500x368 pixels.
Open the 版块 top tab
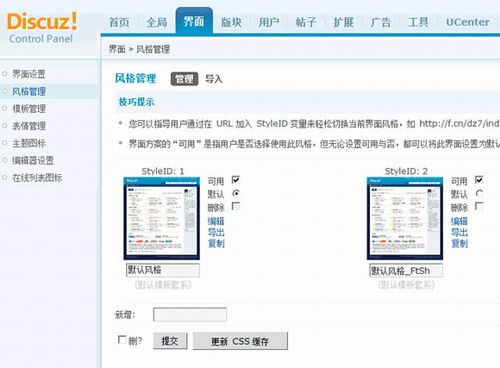(231, 22)
